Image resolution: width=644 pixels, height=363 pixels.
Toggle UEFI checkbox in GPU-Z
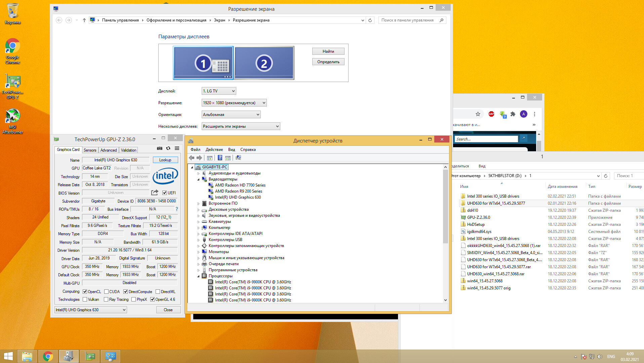click(164, 193)
